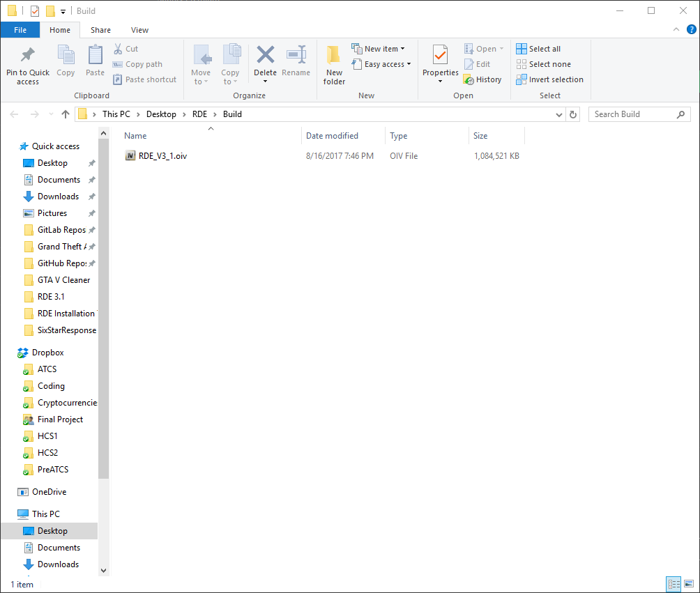Open RDE 3.1 folder
This screenshot has width=700, height=593.
pos(51,297)
